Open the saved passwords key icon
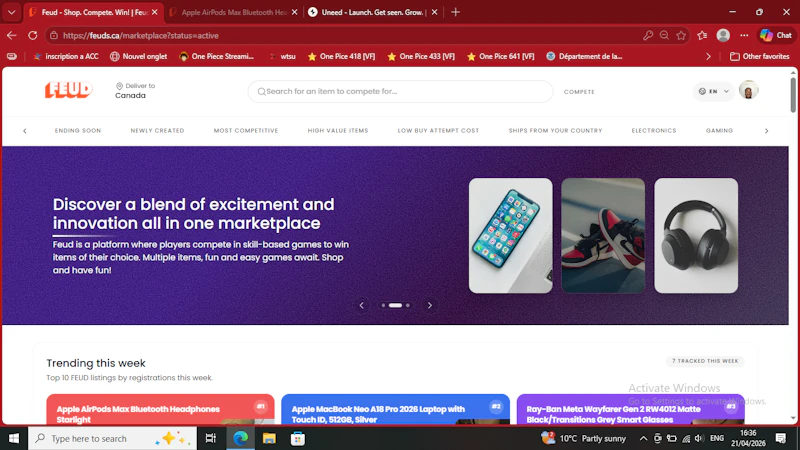 tap(648, 35)
